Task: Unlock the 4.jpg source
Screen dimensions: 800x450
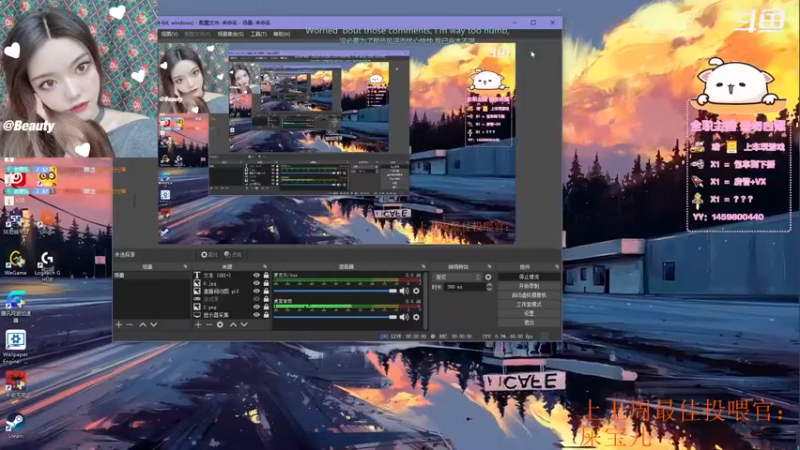Action: [x=266, y=283]
